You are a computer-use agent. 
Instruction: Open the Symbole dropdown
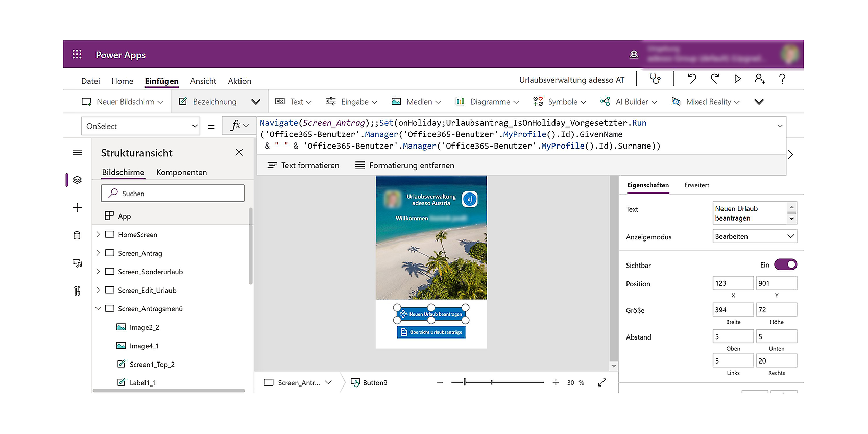click(x=560, y=102)
